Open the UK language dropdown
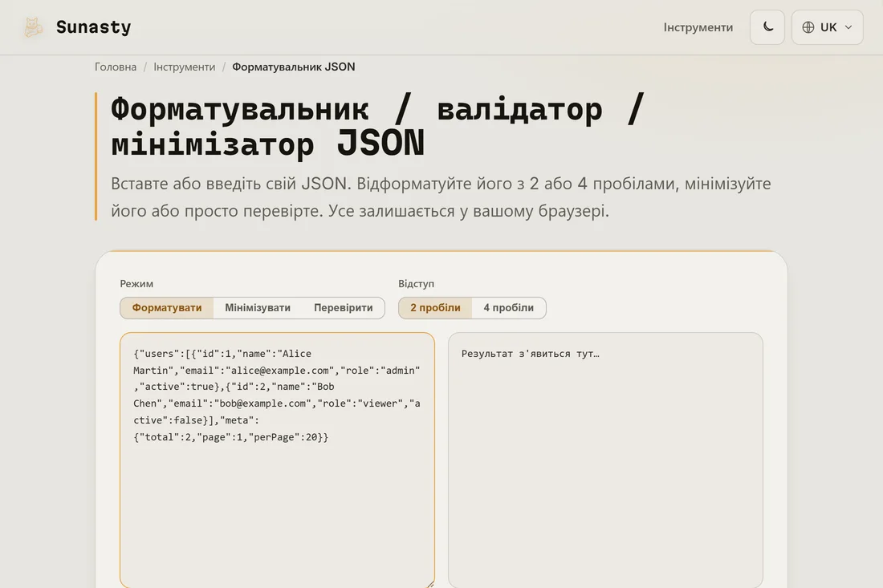This screenshot has height=588, width=883. pyautogui.click(x=827, y=27)
